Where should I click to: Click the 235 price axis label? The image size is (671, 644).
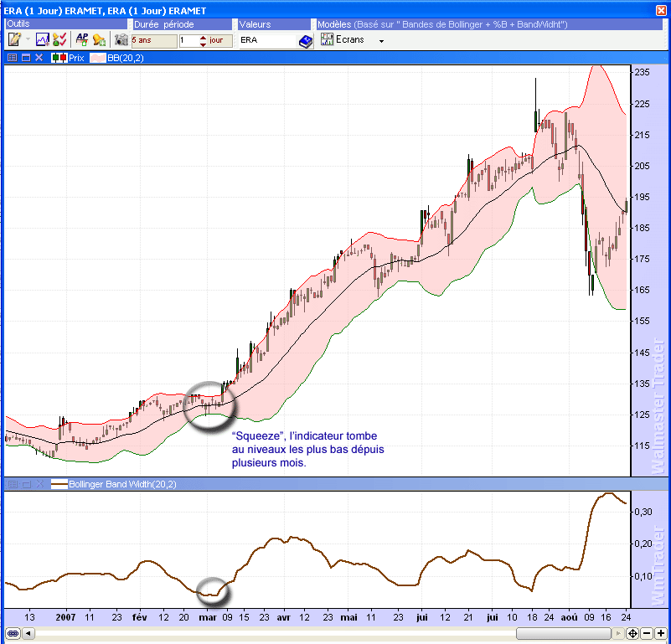(643, 72)
